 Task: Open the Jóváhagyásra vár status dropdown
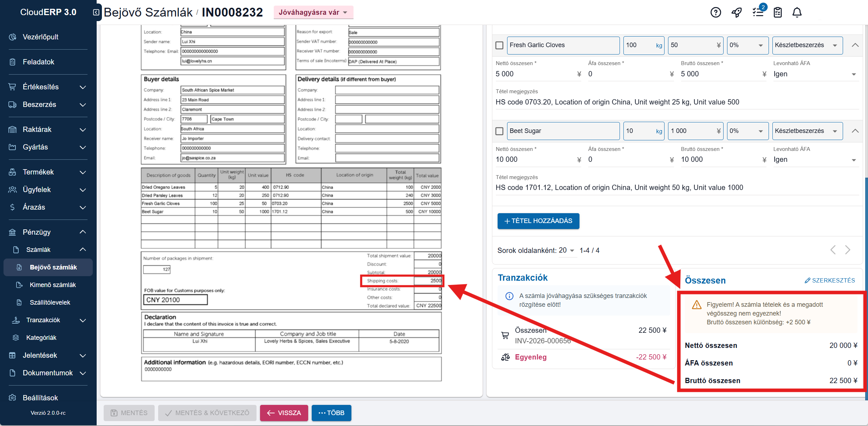coord(313,13)
